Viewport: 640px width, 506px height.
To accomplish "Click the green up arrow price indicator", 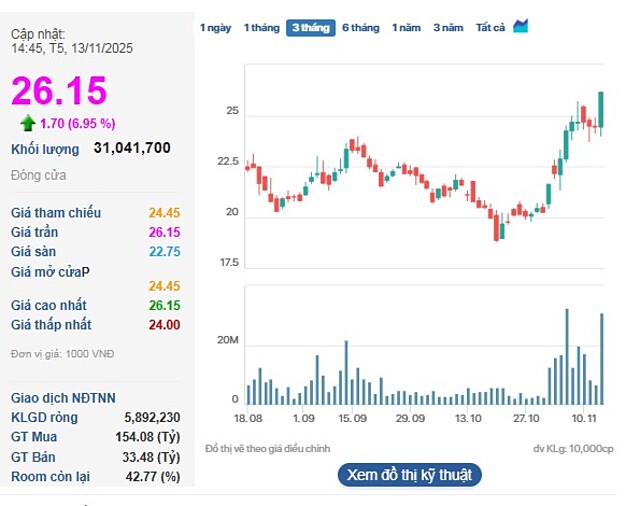I will 28,123.
